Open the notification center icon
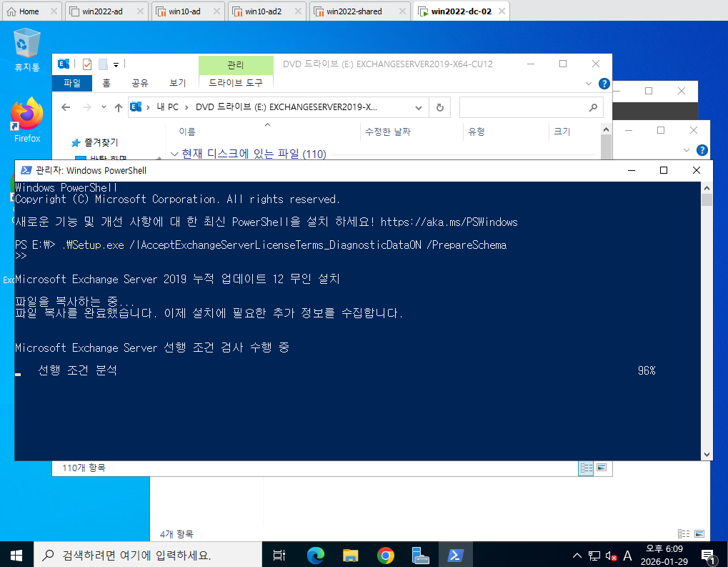Image resolution: width=728 pixels, height=567 pixels. tap(708, 556)
